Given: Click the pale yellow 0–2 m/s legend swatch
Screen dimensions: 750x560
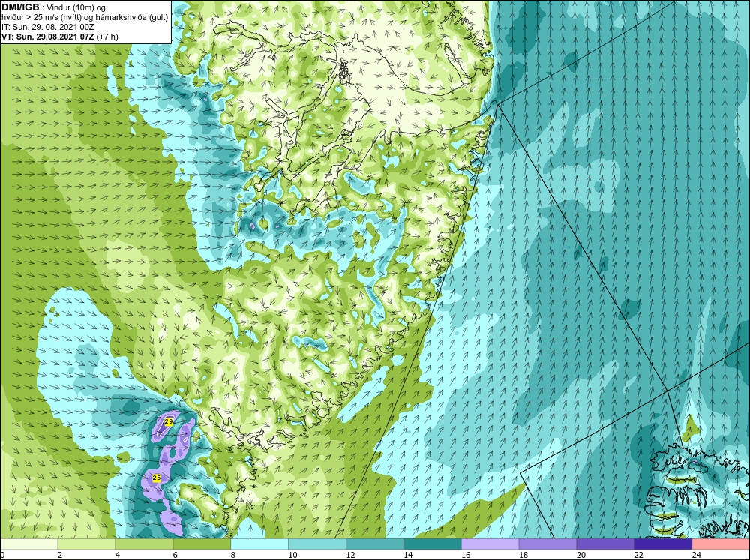Looking at the screenshot, I should (28, 544).
